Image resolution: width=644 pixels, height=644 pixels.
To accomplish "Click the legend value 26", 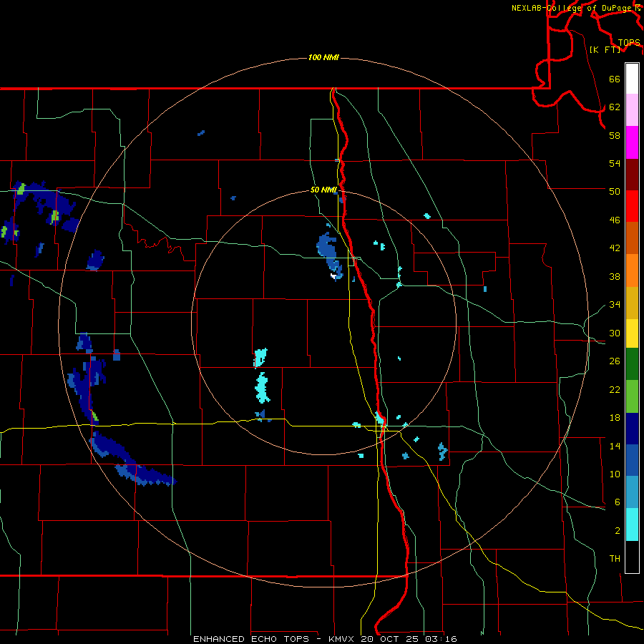I will (x=615, y=361).
